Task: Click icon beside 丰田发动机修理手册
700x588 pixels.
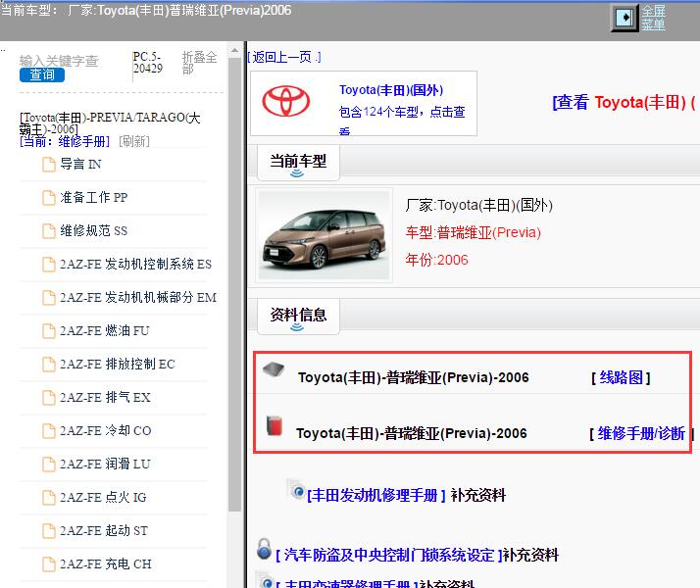Action: [296, 489]
